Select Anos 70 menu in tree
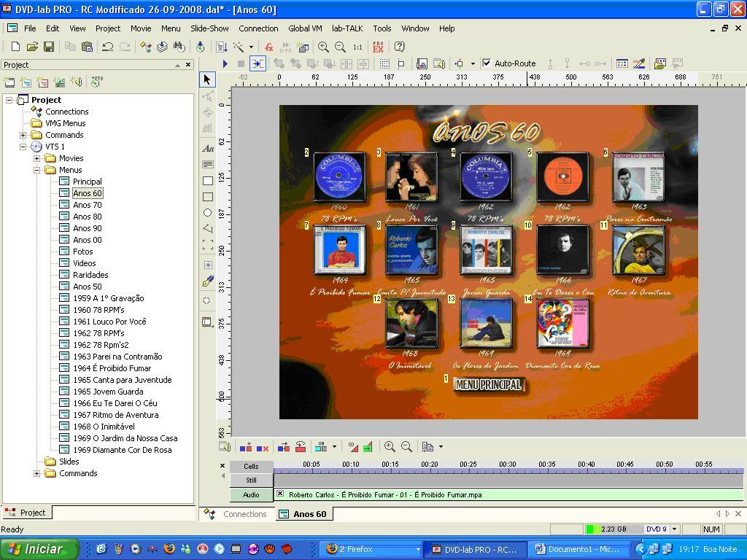 pos(88,205)
